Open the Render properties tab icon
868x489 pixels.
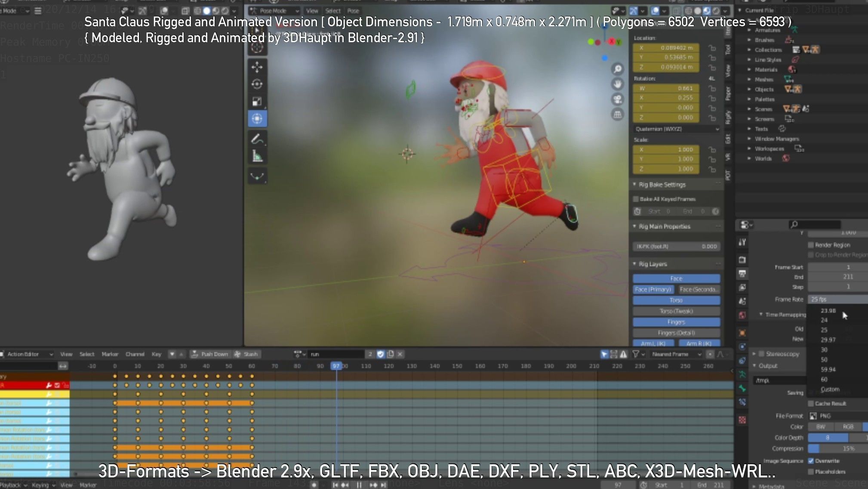(x=742, y=260)
